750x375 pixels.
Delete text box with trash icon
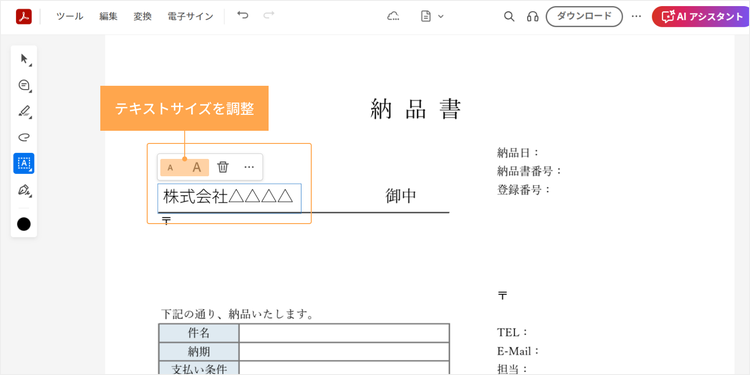tap(223, 167)
